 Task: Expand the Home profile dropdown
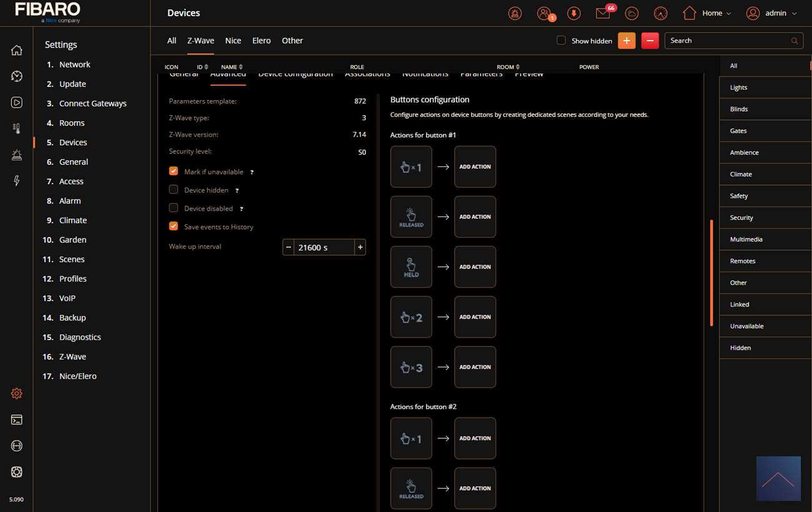pos(706,13)
